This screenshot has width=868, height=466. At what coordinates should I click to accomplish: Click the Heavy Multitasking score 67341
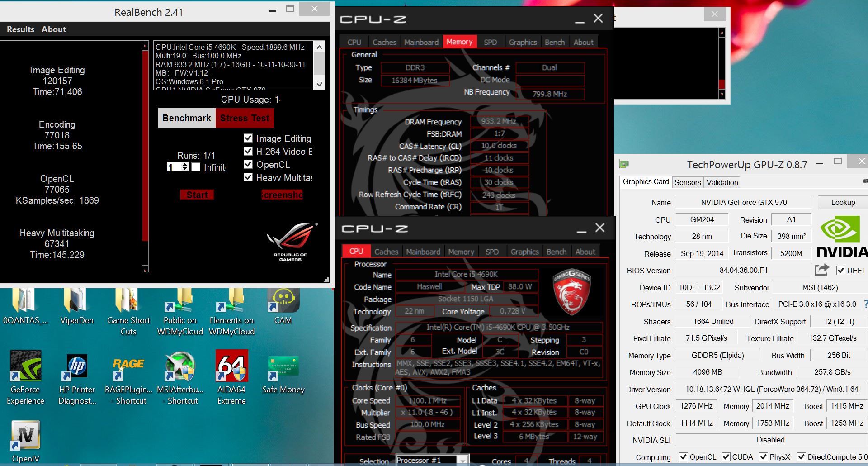click(57, 244)
